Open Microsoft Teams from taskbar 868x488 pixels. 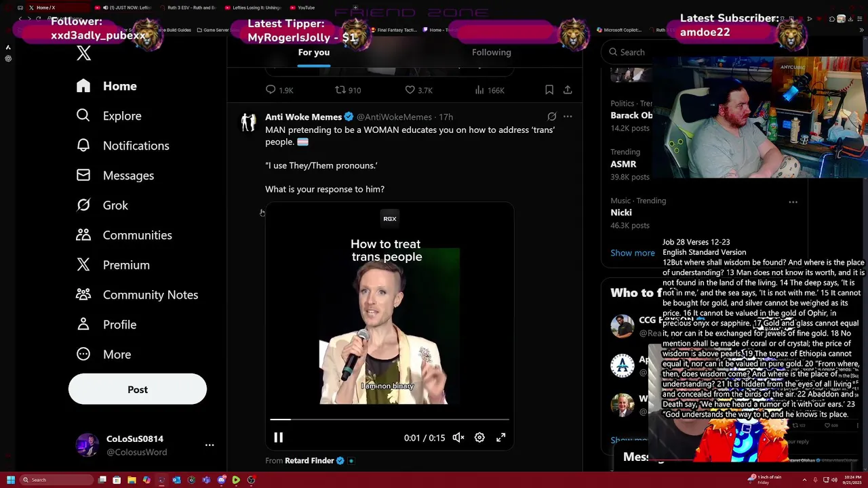tap(206, 480)
